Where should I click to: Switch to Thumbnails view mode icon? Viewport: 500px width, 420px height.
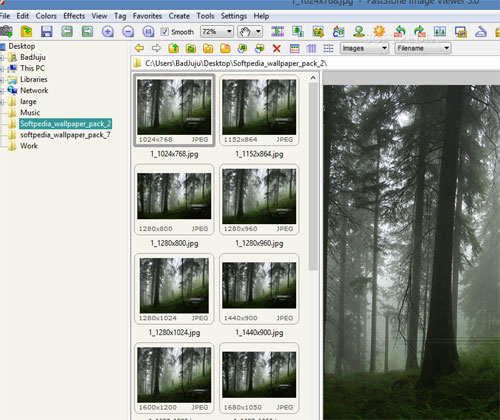point(294,48)
